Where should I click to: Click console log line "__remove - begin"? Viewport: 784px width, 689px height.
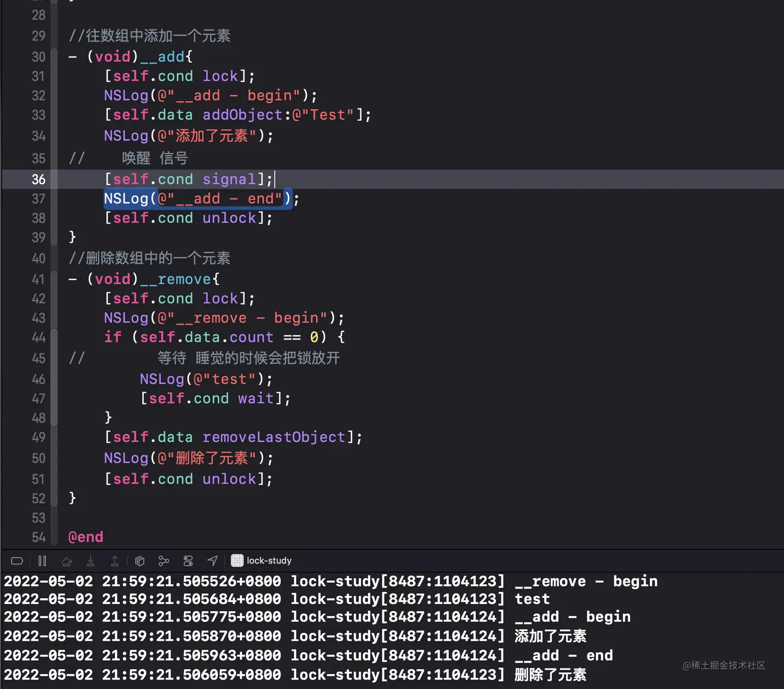331,581
